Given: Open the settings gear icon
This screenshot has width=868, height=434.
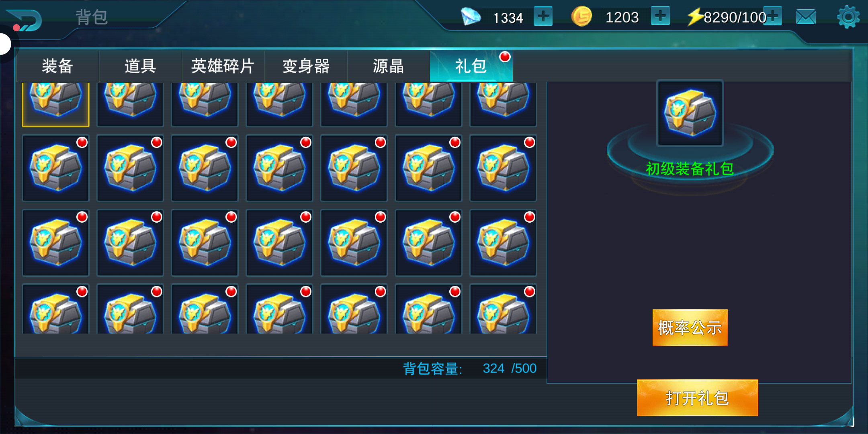Looking at the screenshot, I should 848,17.
